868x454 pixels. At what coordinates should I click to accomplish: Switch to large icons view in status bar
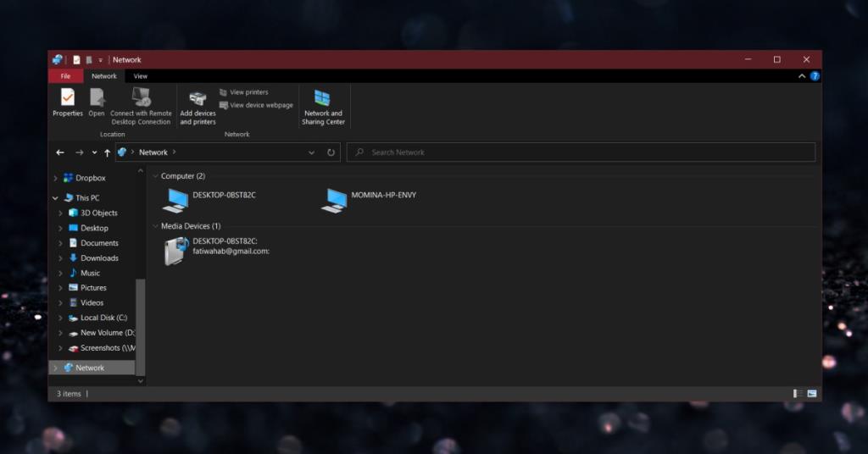coord(812,394)
